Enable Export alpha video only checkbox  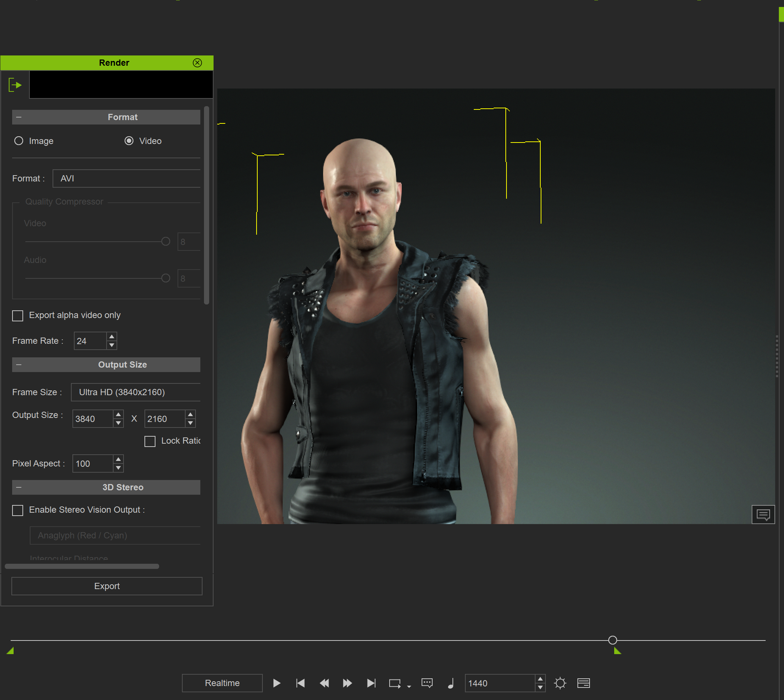18,316
